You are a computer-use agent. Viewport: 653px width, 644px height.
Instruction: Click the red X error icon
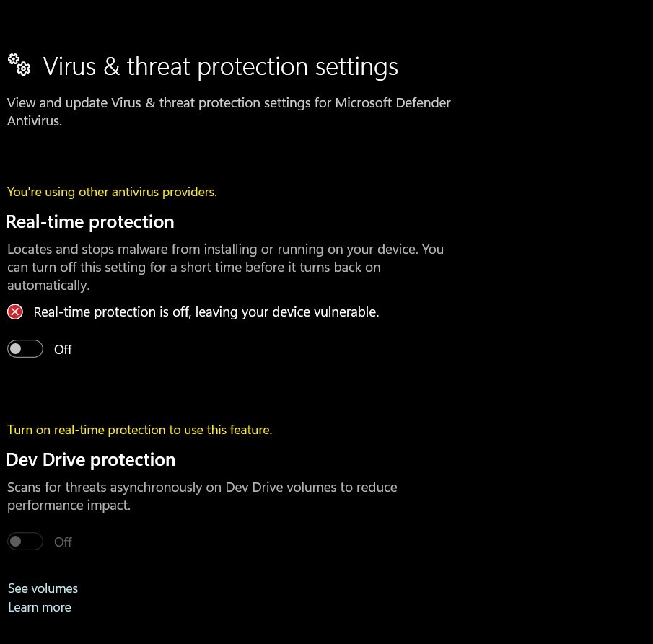tap(15, 312)
